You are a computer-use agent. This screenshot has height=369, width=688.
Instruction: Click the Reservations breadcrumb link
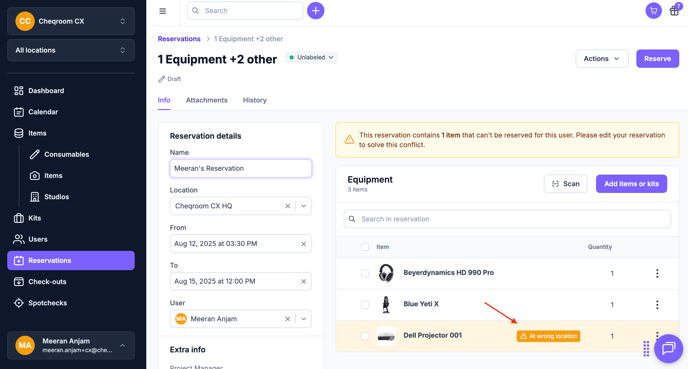pyautogui.click(x=179, y=39)
